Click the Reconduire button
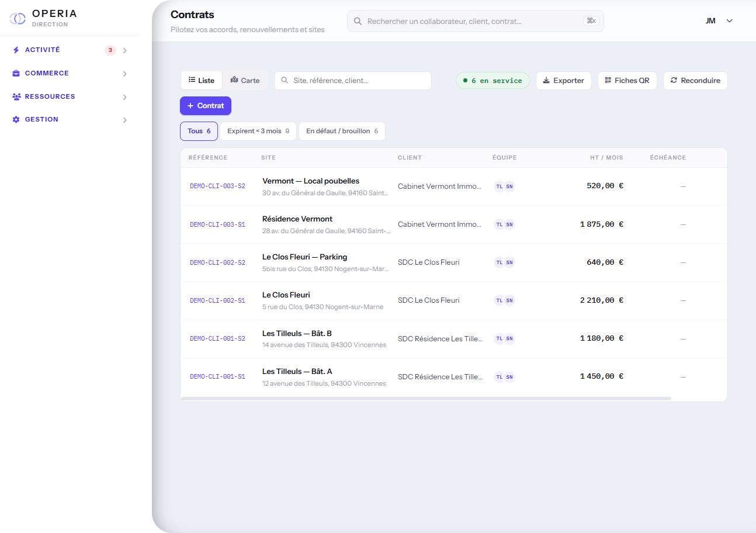756x533 pixels. pyautogui.click(x=695, y=81)
